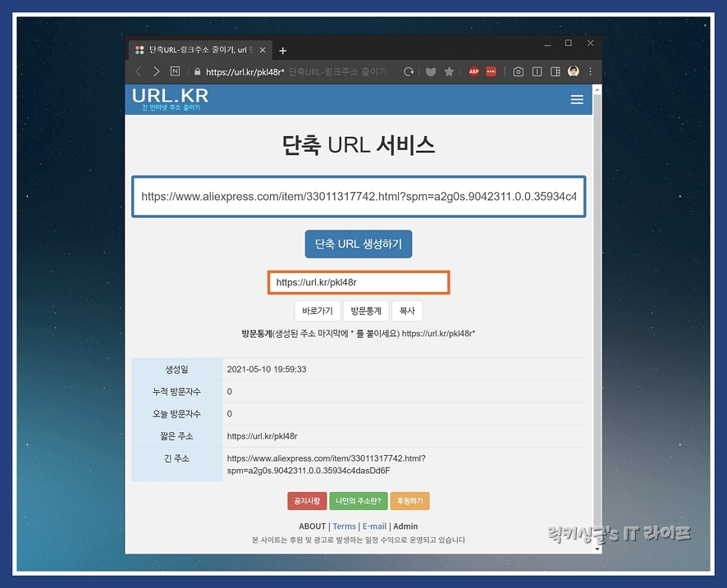Click the long URL input field

(359, 197)
